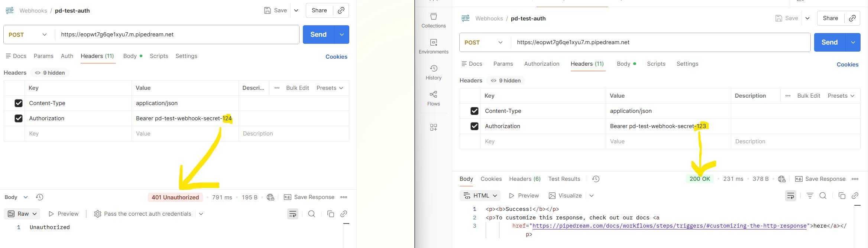Screen dimensions: 868x248
Task: Show the 9 hidden headers in left window
Action: pyautogui.click(x=50, y=73)
